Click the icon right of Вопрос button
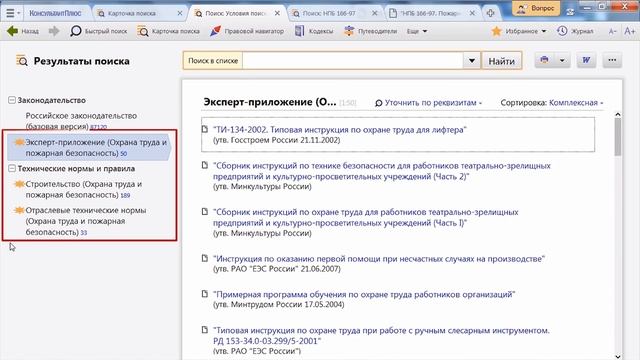Viewport: 640px width, 360px height. 570,12
